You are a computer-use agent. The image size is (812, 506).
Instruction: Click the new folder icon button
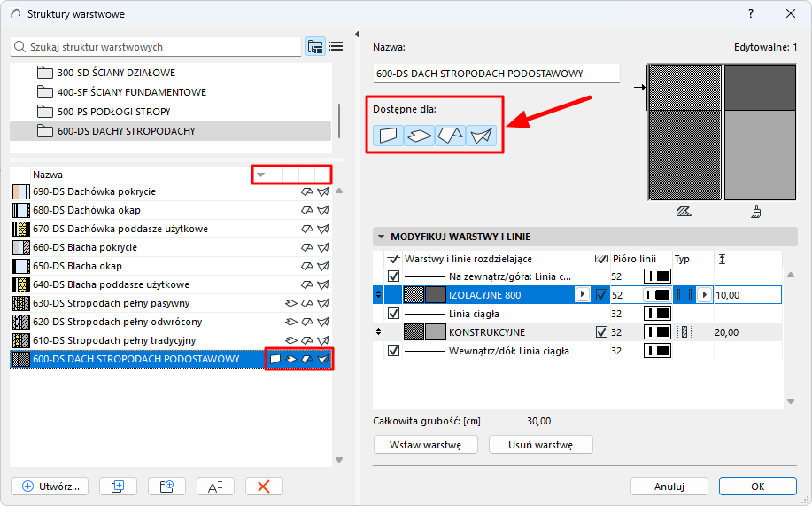(x=166, y=487)
